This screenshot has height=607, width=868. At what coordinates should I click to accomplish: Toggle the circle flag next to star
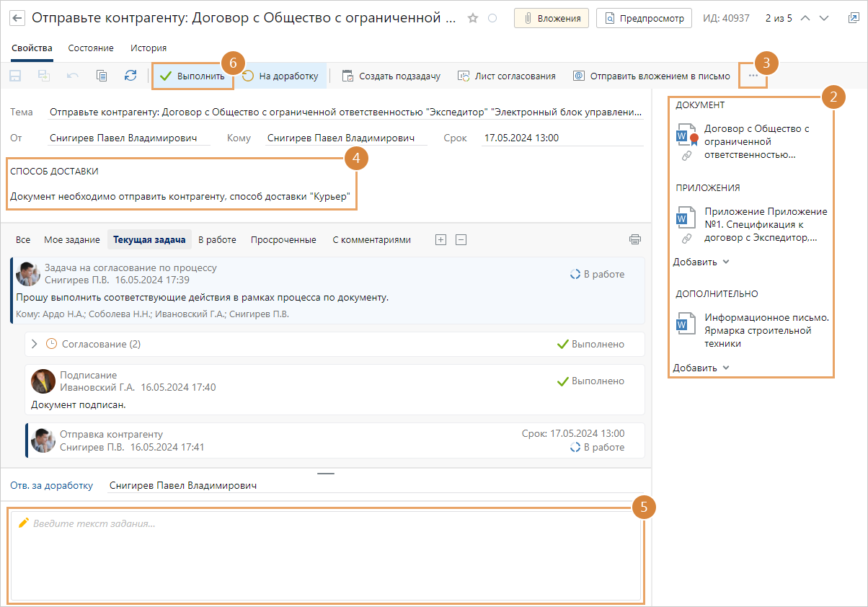(492, 18)
